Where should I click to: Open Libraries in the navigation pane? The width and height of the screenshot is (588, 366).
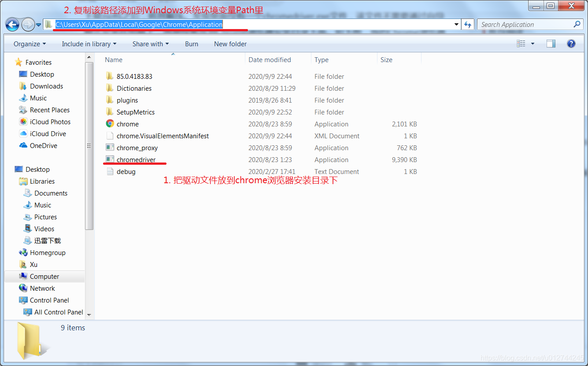coord(42,181)
